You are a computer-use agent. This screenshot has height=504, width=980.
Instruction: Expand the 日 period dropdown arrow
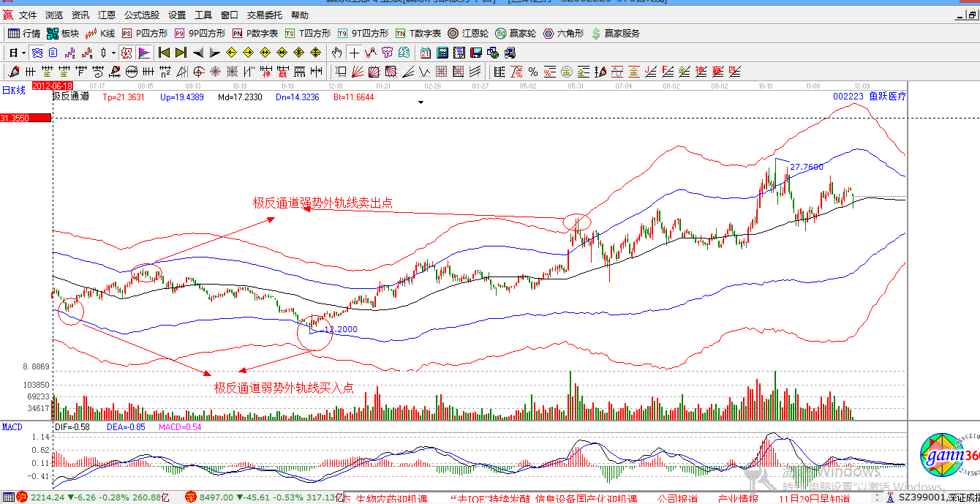coord(23,53)
